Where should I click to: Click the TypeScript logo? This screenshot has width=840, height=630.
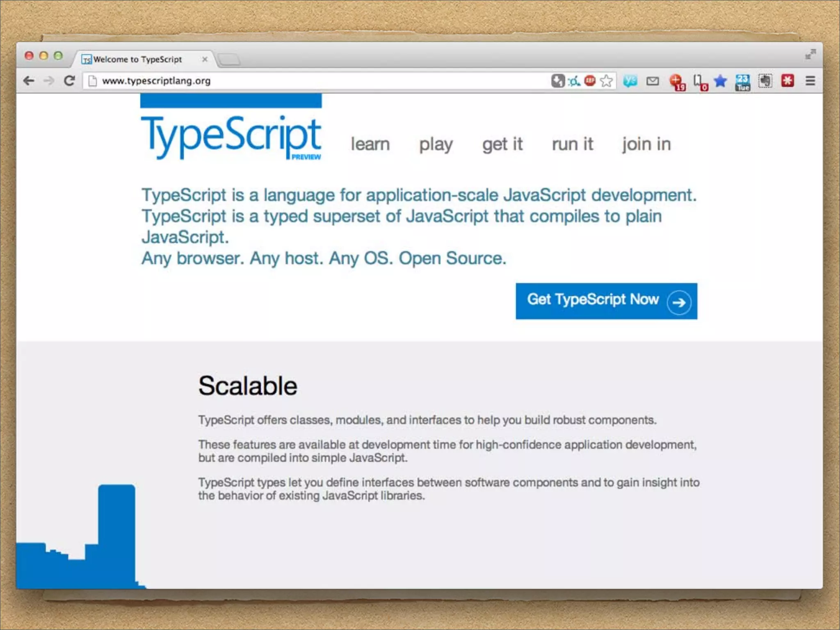231,135
